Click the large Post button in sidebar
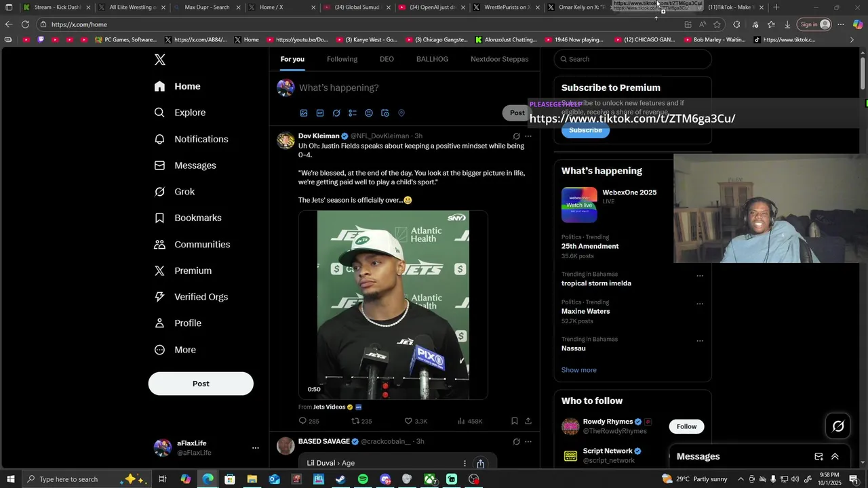Image resolution: width=868 pixels, height=488 pixels. point(201,384)
